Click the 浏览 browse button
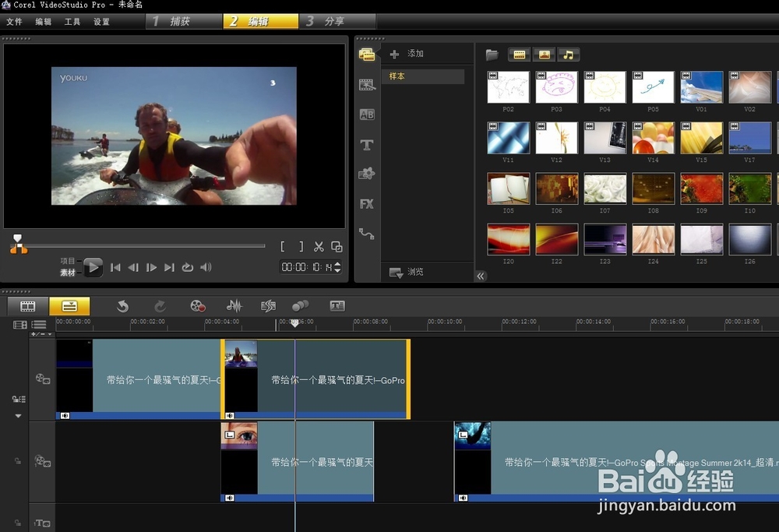 tap(407, 272)
